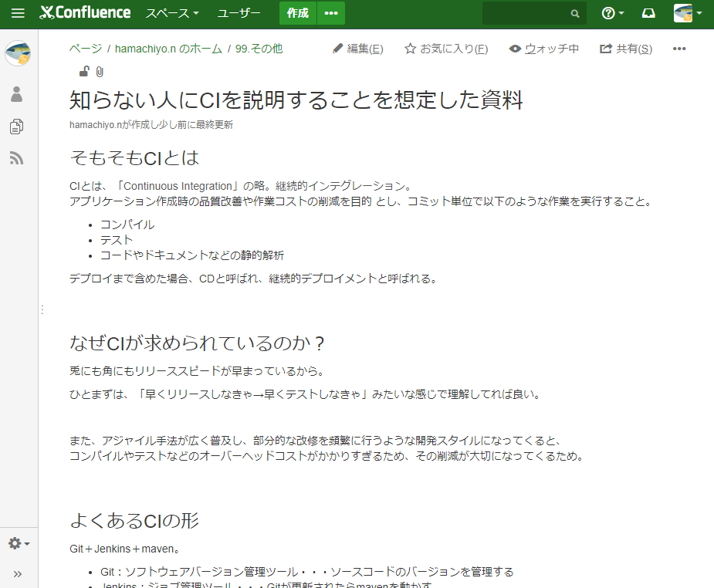Click heading そもそもCIとは

[x=134, y=158]
